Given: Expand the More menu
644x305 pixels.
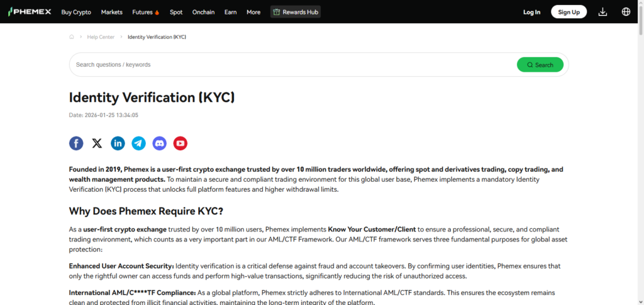Looking at the screenshot, I should point(253,12).
